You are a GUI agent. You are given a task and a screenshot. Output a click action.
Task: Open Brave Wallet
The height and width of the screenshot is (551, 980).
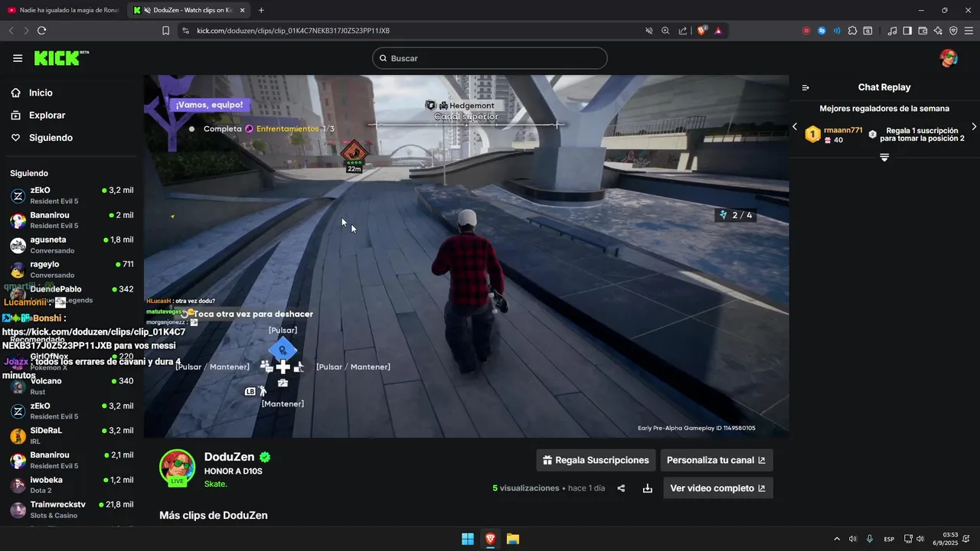(x=923, y=31)
